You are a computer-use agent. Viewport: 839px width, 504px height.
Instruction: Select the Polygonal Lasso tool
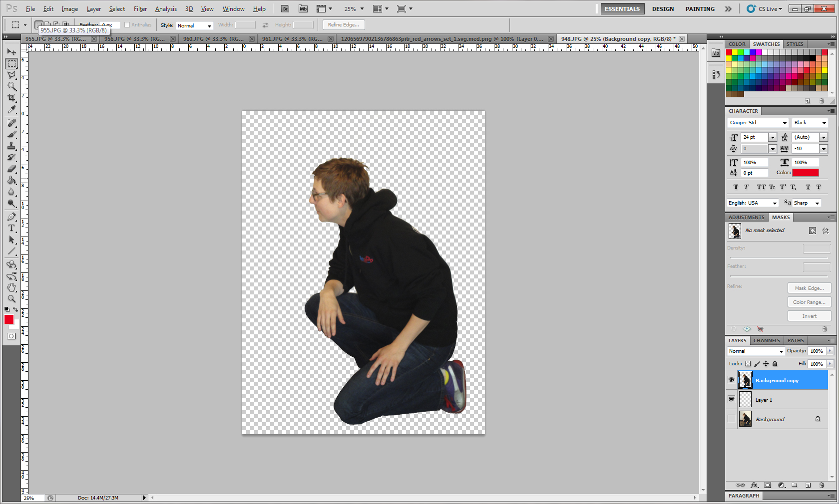coord(11,75)
